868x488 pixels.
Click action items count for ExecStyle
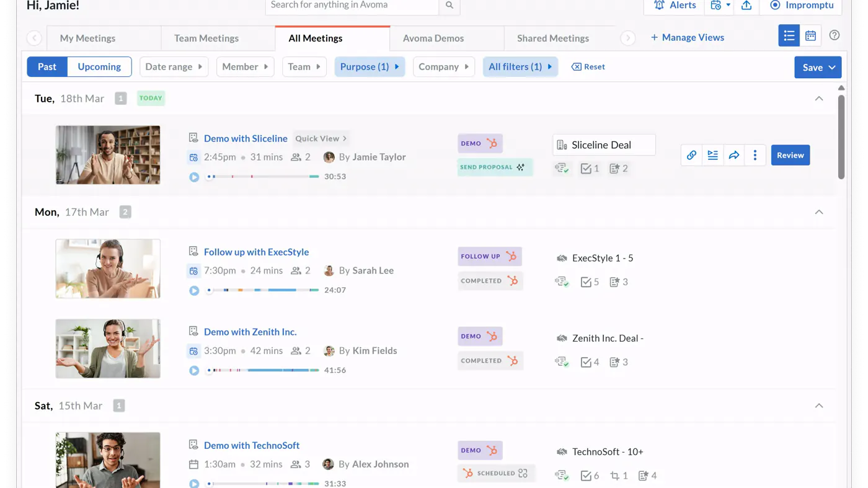pyautogui.click(x=590, y=282)
